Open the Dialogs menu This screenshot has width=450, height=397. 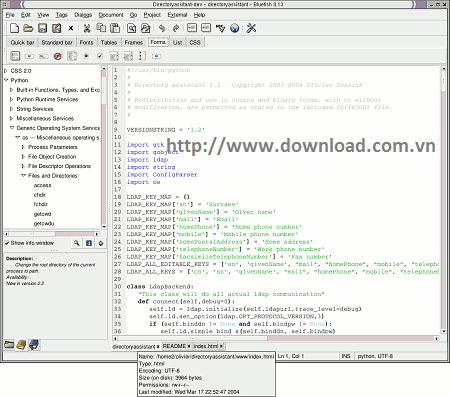pyautogui.click(x=83, y=15)
